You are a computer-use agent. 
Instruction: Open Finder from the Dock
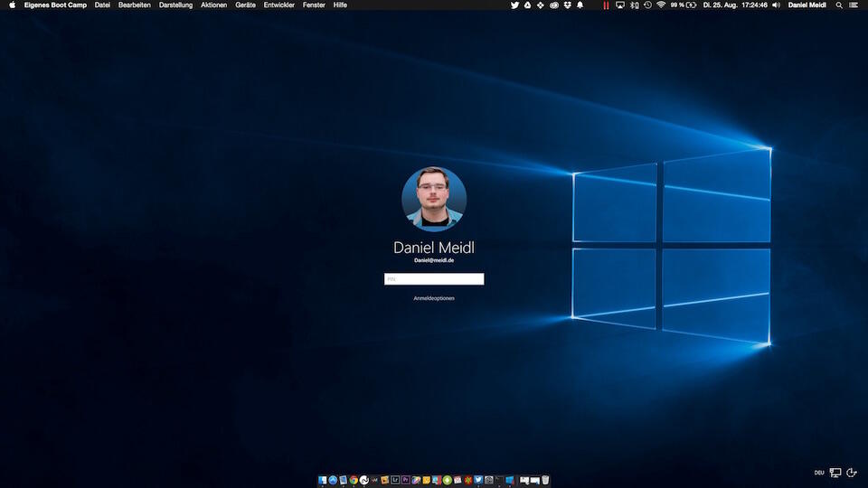[322, 480]
